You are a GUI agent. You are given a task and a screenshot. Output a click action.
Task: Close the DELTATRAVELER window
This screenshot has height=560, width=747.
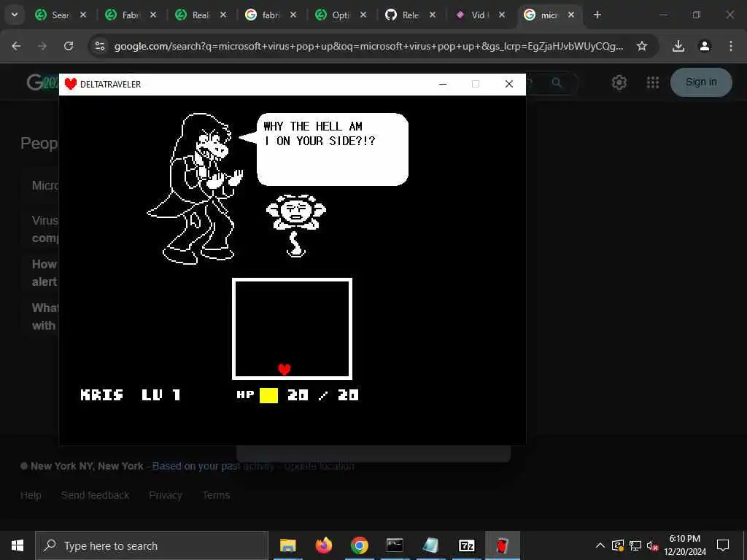click(x=508, y=85)
